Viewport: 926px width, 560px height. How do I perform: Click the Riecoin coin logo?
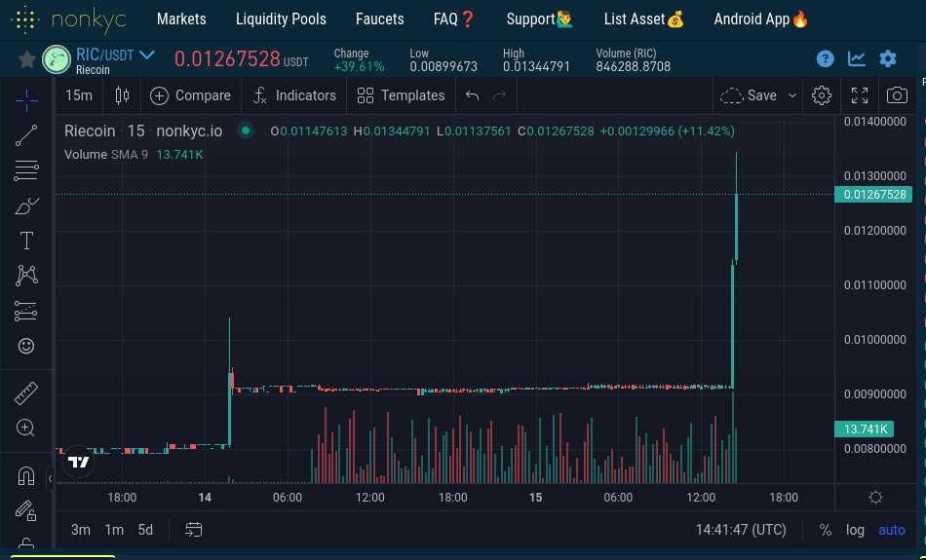[x=57, y=59]
